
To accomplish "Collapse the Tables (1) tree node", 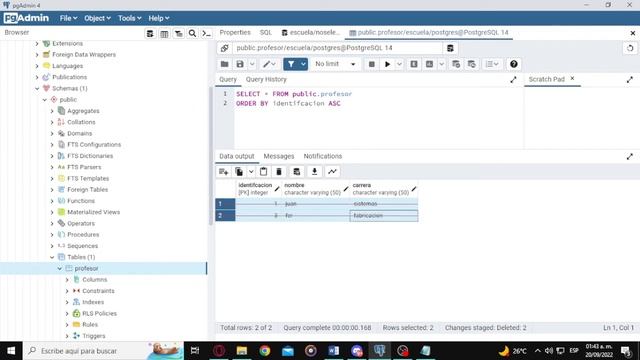I will [x=52, y=257].
